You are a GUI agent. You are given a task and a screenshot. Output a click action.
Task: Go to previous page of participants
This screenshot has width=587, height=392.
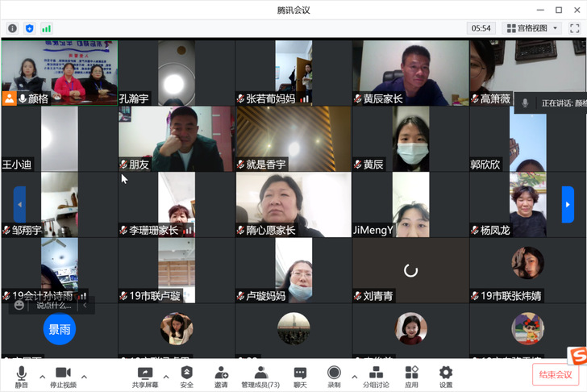19,204
